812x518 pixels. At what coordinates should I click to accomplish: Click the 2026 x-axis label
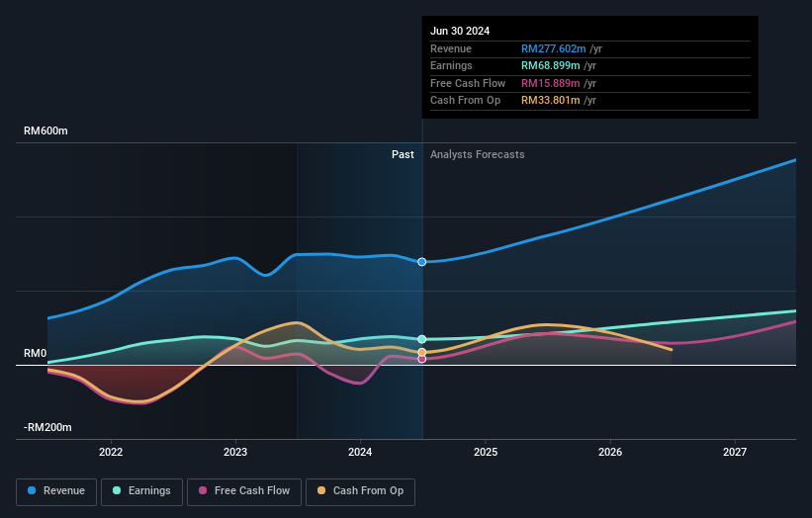[x=610, y=453]
